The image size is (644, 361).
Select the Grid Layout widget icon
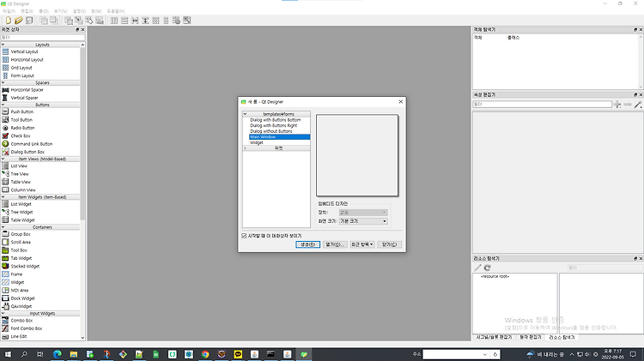tap(5, 68)
